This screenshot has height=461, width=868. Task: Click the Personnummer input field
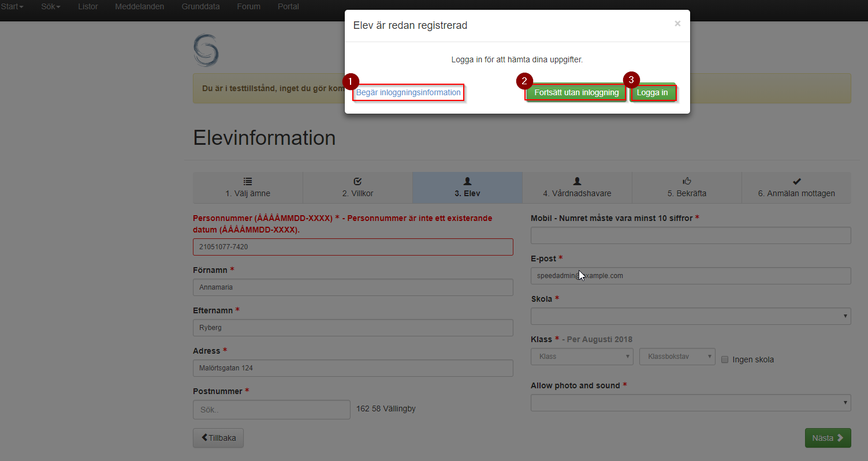pyautogui.click(x=353, y=247)
